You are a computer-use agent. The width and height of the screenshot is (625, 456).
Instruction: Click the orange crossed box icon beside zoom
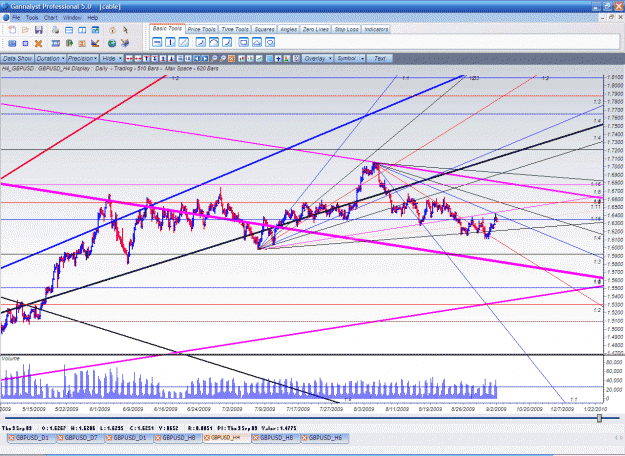tap(231, 59)
